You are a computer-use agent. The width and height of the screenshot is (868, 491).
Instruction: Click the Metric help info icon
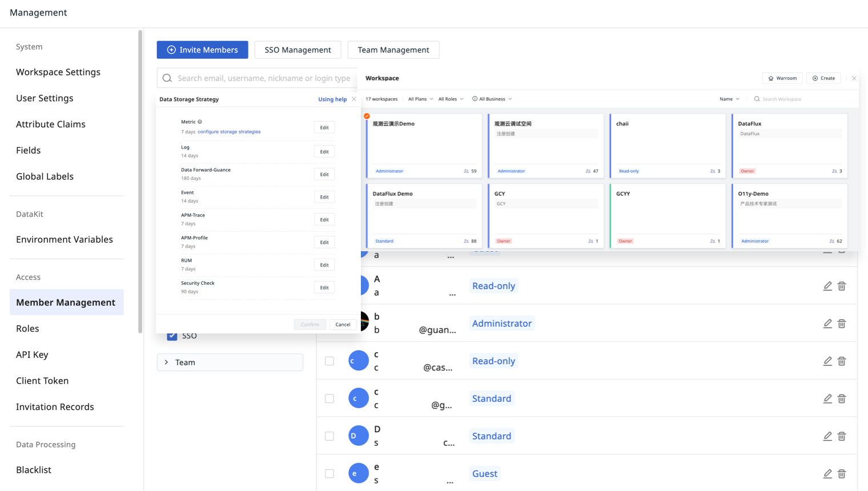coord(200,122)
